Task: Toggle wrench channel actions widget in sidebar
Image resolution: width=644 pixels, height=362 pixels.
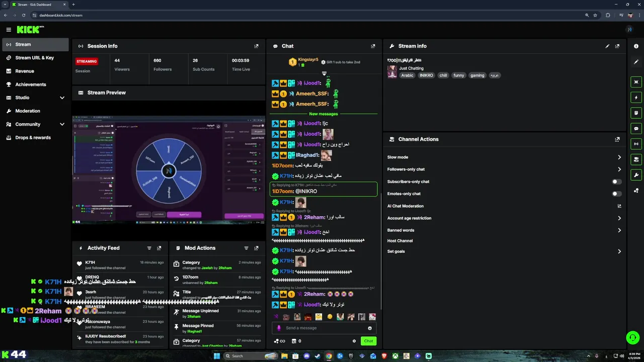Action: (636, 175)
